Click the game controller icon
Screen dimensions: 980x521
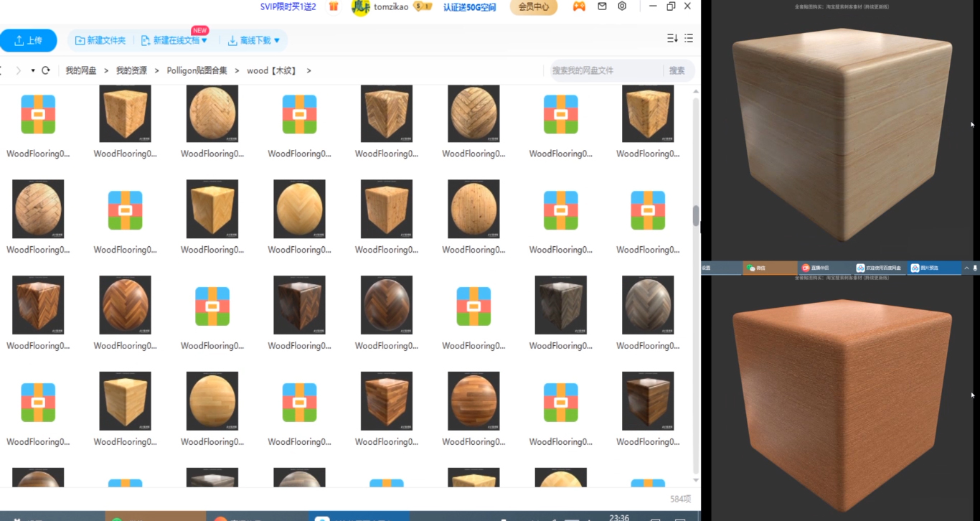click(x=578, y=6)
